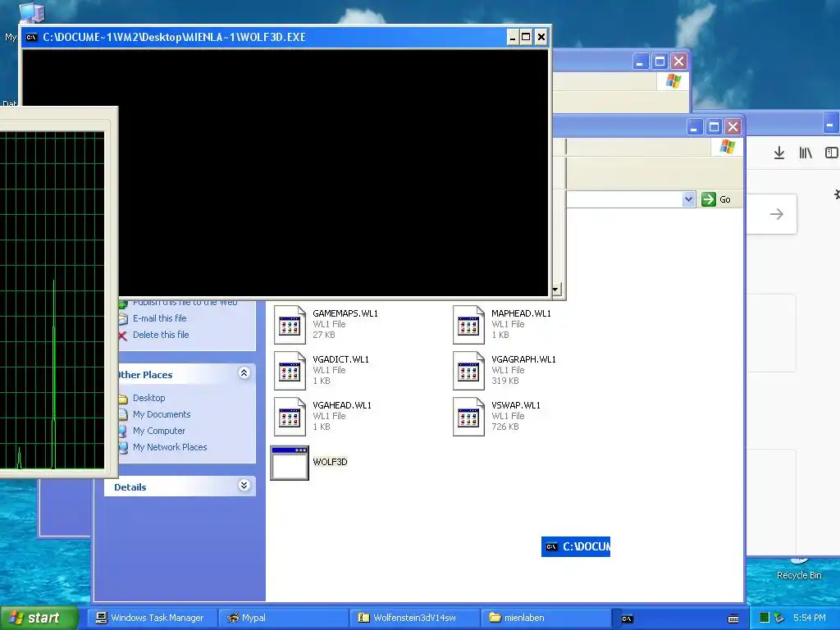
Task: Click the taskbar clock showing 5:54 PM
Action: (809, 618)
